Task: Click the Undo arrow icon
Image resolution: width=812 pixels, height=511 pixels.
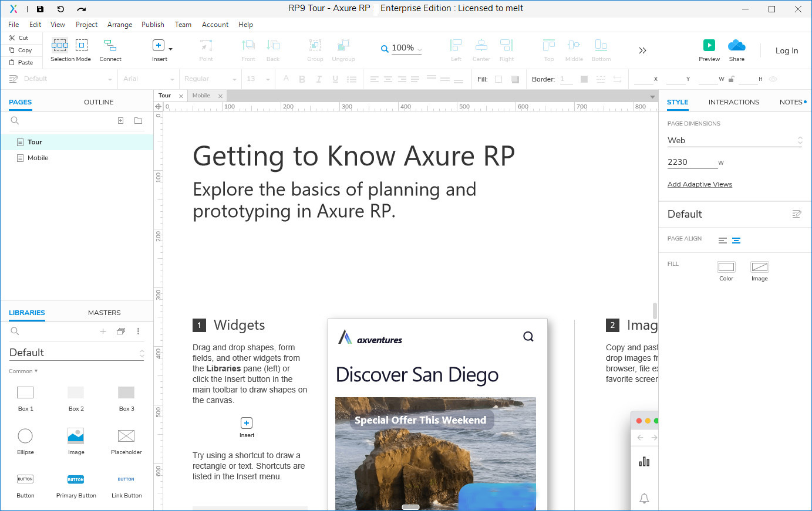Action: pos(60,9)
